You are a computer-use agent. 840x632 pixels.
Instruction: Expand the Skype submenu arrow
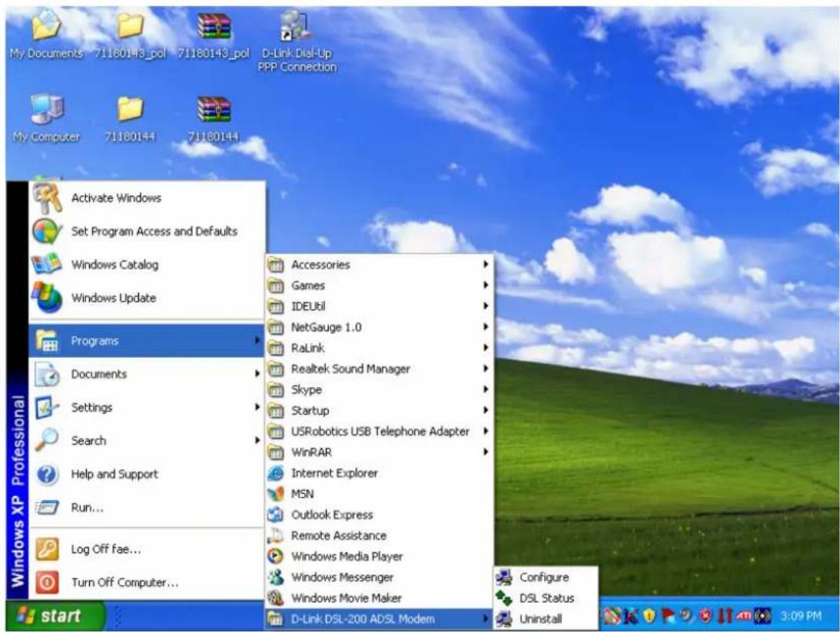click(x=486, y=389)
